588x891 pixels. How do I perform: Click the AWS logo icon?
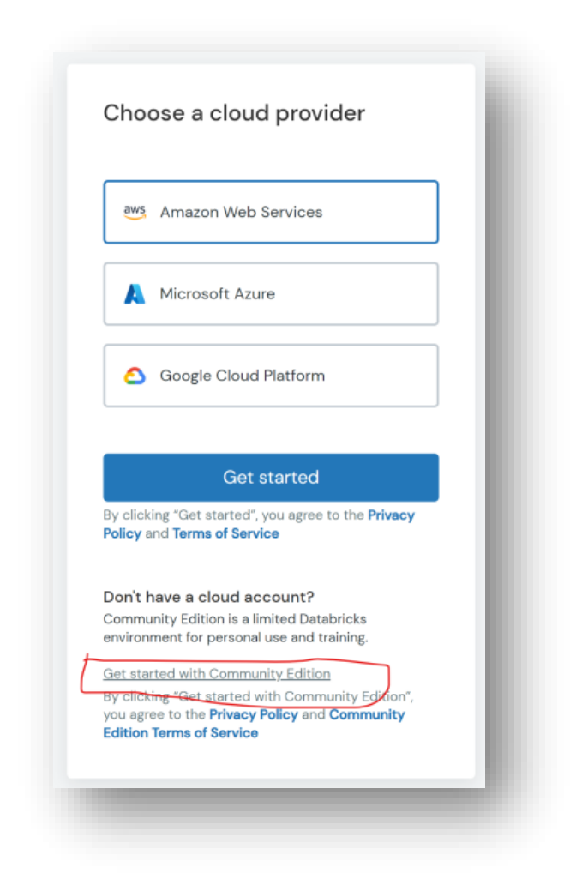(x=135, y=212)
